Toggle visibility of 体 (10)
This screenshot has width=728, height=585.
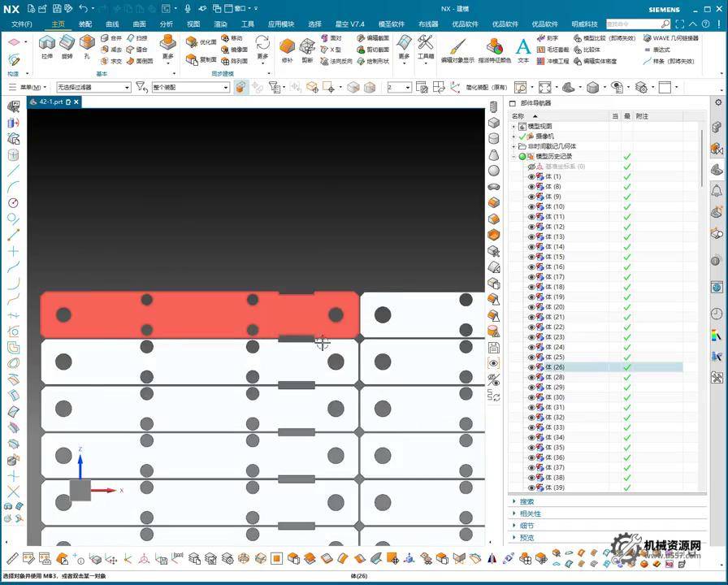click(532, 207)
